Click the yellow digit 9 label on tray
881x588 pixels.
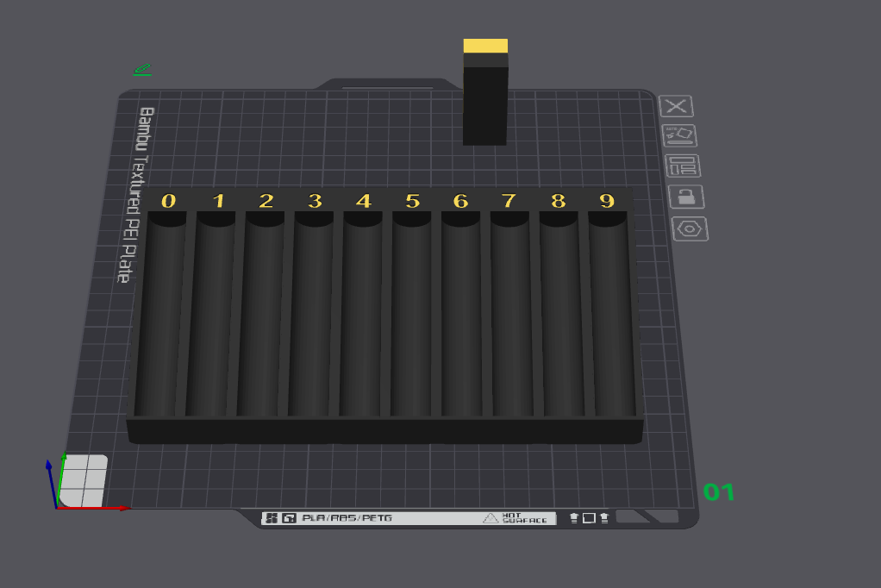tap(607, 201)
